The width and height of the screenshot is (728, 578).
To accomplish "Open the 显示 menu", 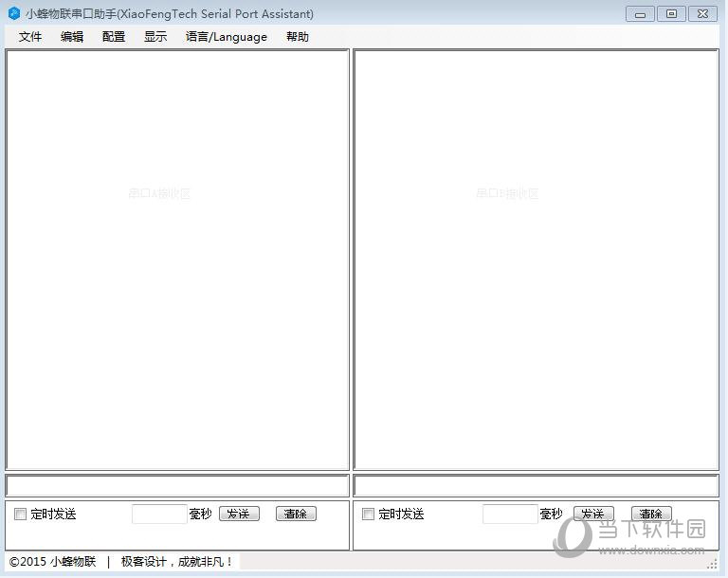I will pos(155,37).
